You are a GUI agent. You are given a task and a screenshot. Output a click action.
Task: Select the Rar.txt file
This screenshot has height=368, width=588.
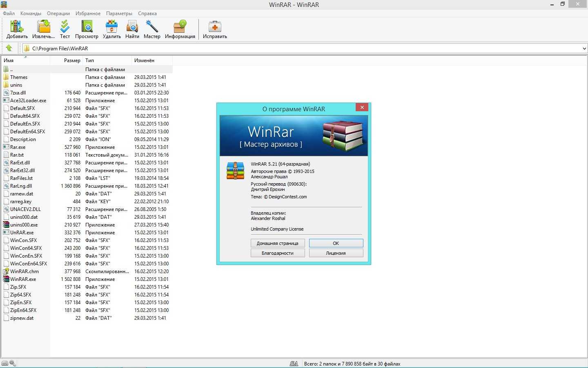click(x=17, y=155)
